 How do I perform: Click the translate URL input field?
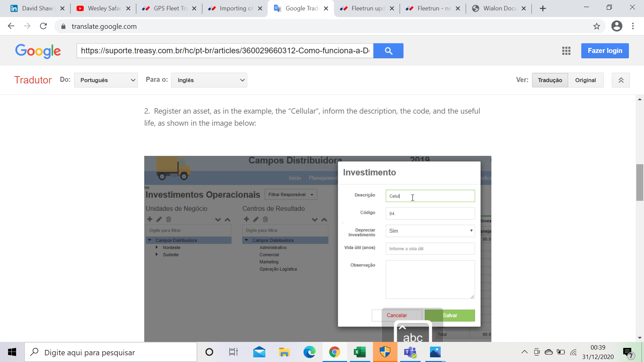coord(225,51)
